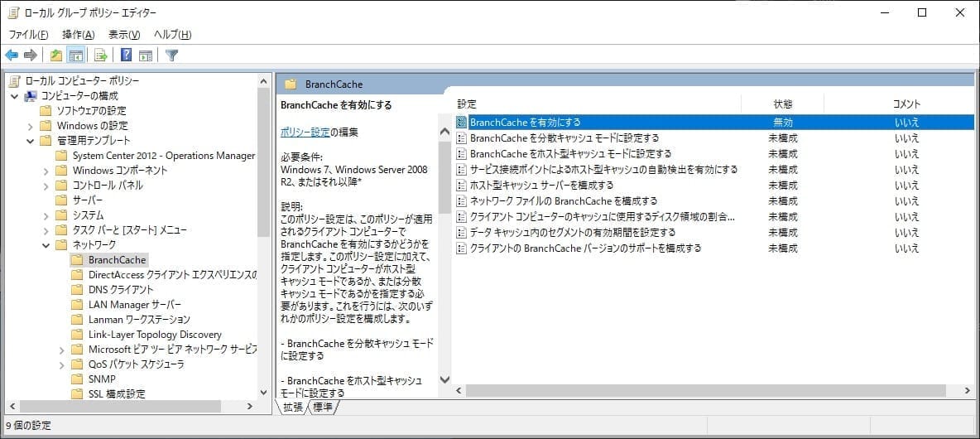Click policy icon of BranchCache バージョンのサポート row
The image size is (980, 439).
462,248
